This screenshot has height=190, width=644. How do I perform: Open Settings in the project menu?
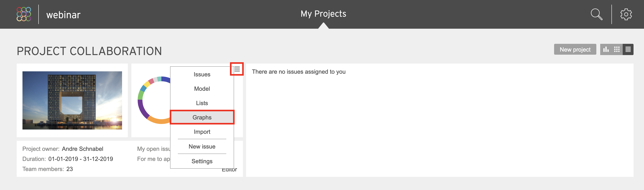[x=202, y=161]
